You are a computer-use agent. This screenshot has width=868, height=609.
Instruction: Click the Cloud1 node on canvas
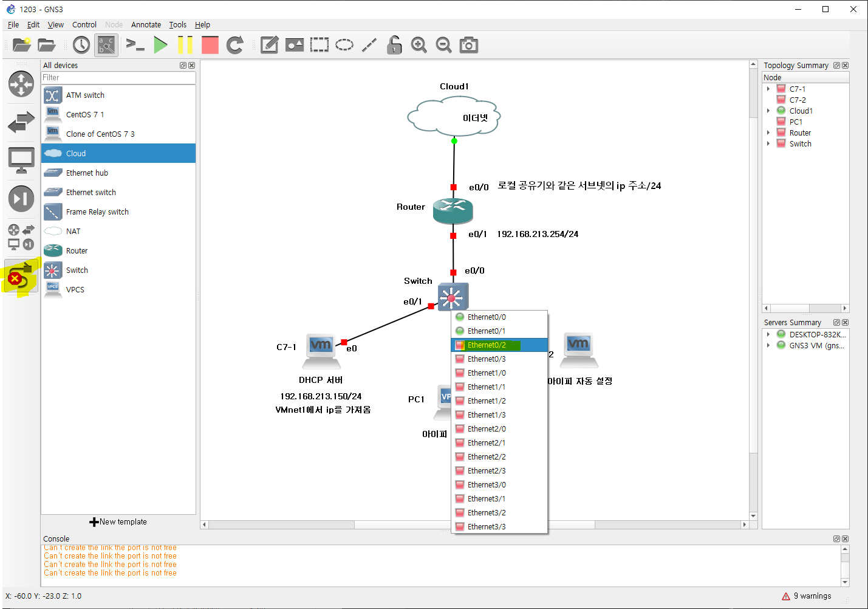coord(454,115)
